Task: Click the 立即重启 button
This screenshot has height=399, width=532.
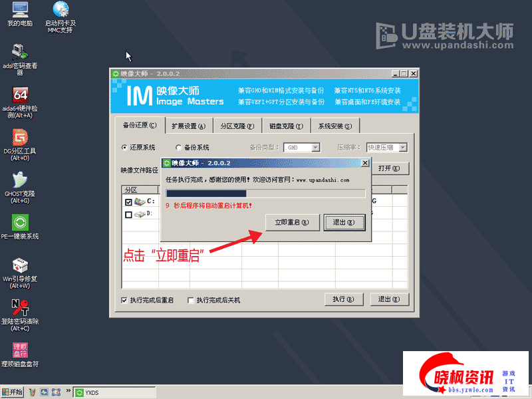Action: [x=292, y=222]
